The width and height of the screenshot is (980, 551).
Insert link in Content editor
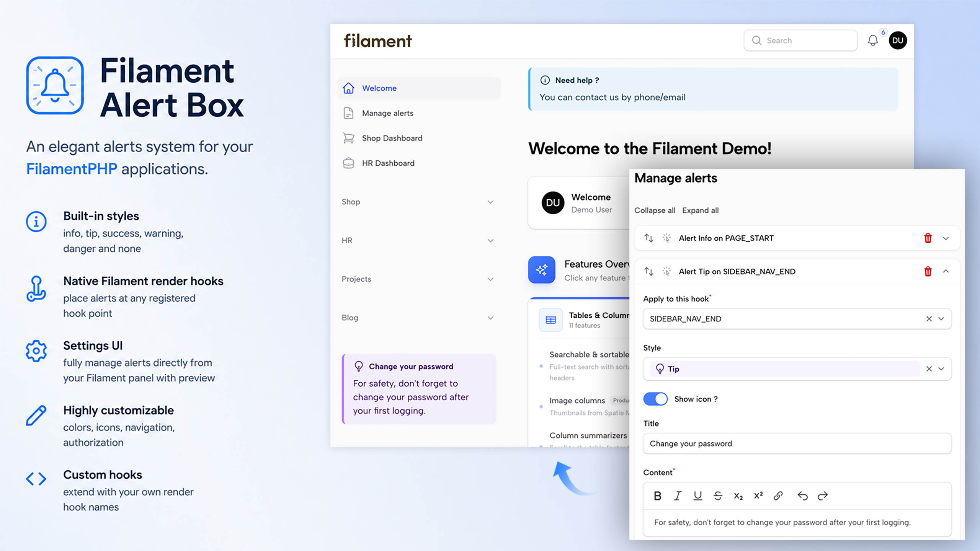778,496
